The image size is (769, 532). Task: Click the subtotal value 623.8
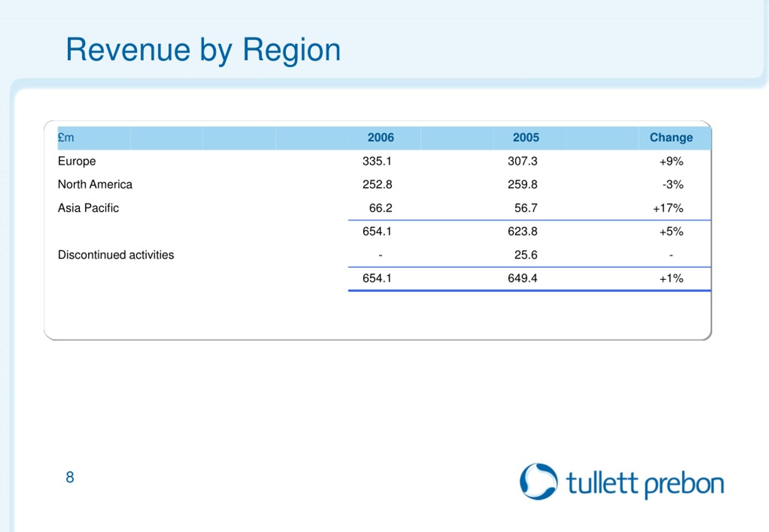tap(523, 231)
